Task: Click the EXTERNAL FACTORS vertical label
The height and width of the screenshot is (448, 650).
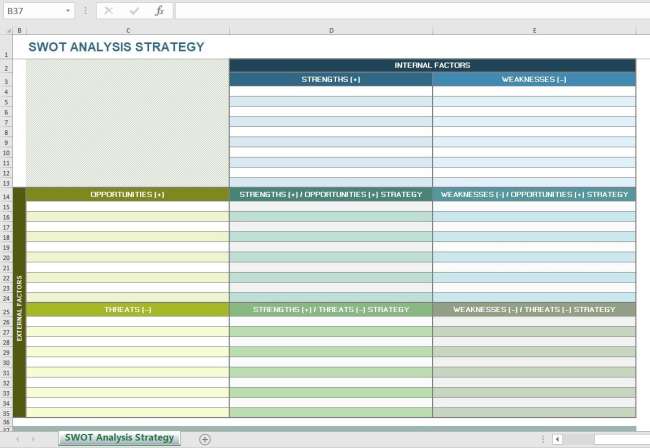Action: [x=19, y=308]
